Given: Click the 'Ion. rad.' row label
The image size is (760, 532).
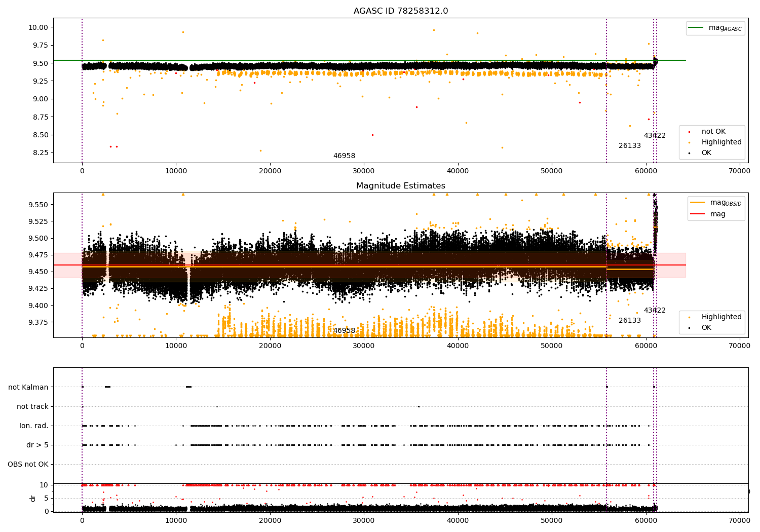Looking at the screenshot, I should tap(34, 426).
